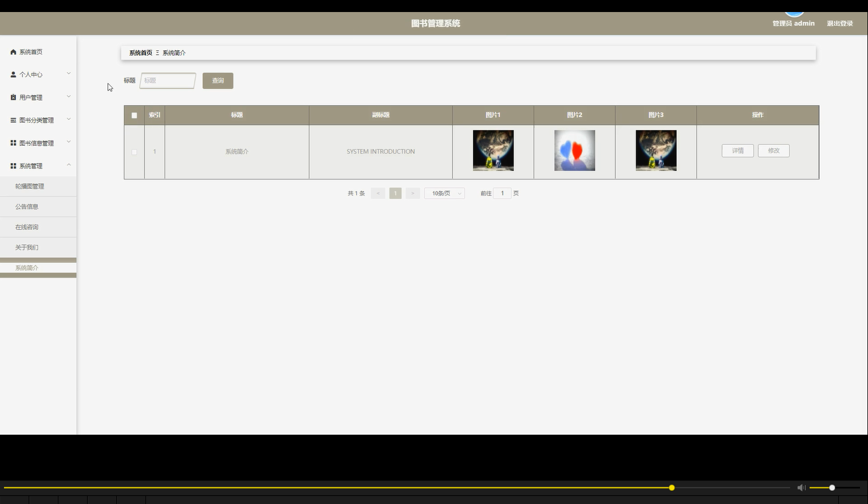Screen dimensions: 868x504
Task: Seek using the yellow video progress bar
Action: [396, 488]
